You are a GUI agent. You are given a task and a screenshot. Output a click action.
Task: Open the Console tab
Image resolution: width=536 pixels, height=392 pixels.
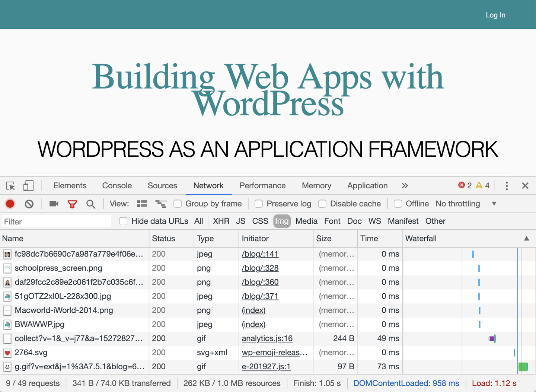pos(117,185)
